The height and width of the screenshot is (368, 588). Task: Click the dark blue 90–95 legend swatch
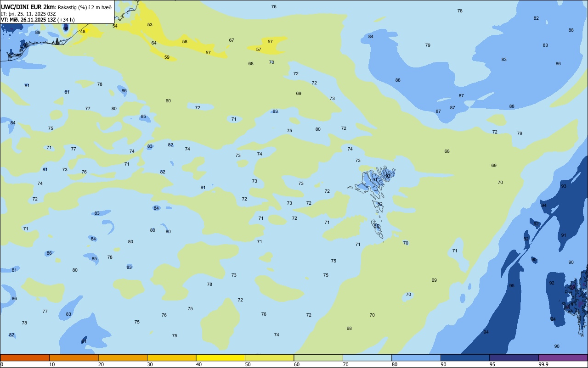[x=465, y=357]
